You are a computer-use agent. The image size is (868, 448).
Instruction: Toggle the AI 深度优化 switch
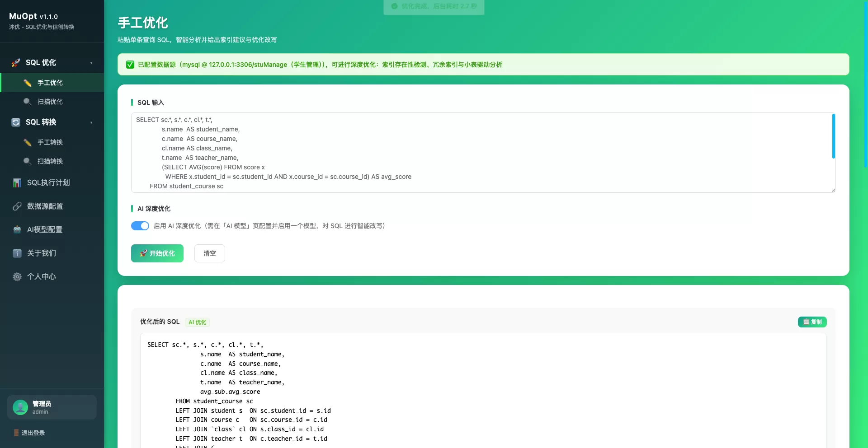[140, 226]
